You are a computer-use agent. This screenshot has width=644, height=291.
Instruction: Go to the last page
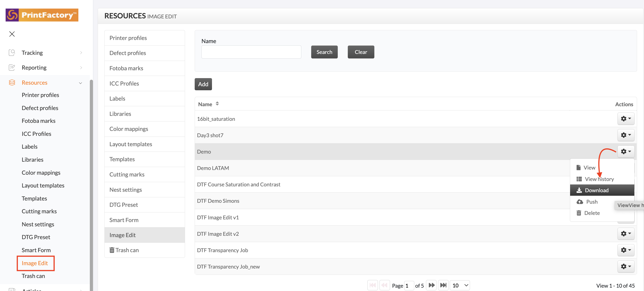(443, 285)
